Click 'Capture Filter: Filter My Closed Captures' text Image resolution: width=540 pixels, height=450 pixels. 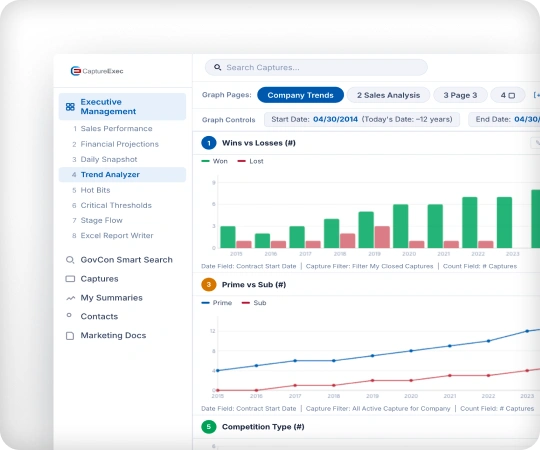click(x=369, y=266)
